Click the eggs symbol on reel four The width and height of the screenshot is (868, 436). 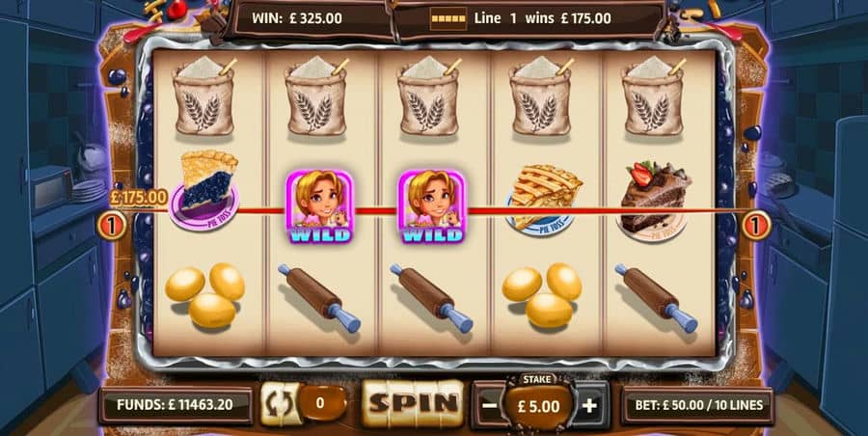542,296
